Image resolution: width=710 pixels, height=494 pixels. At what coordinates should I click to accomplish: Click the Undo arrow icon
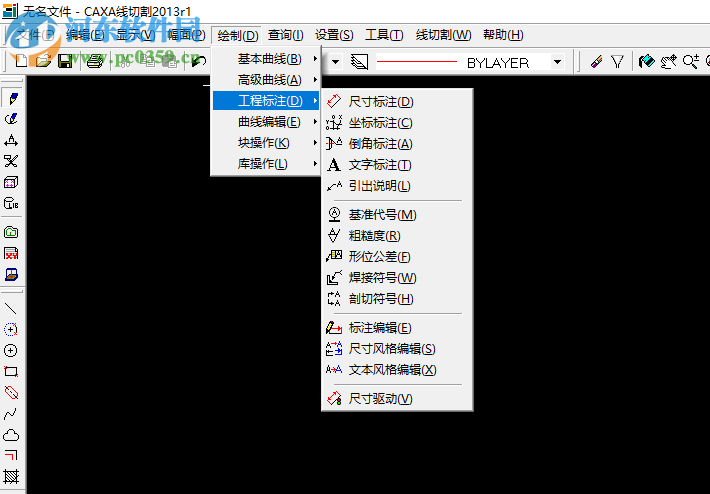pos(198,61)
